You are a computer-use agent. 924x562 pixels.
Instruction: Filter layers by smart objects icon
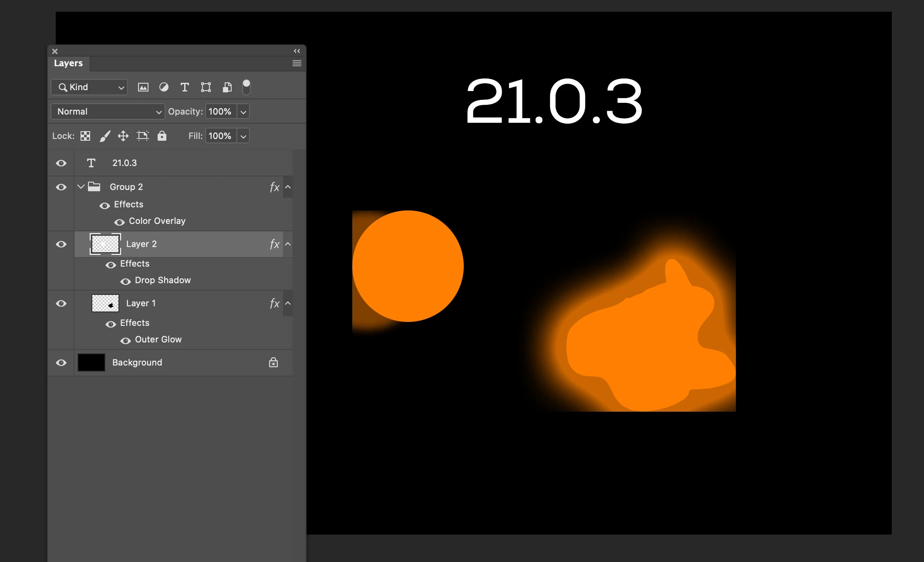point(227,87)
